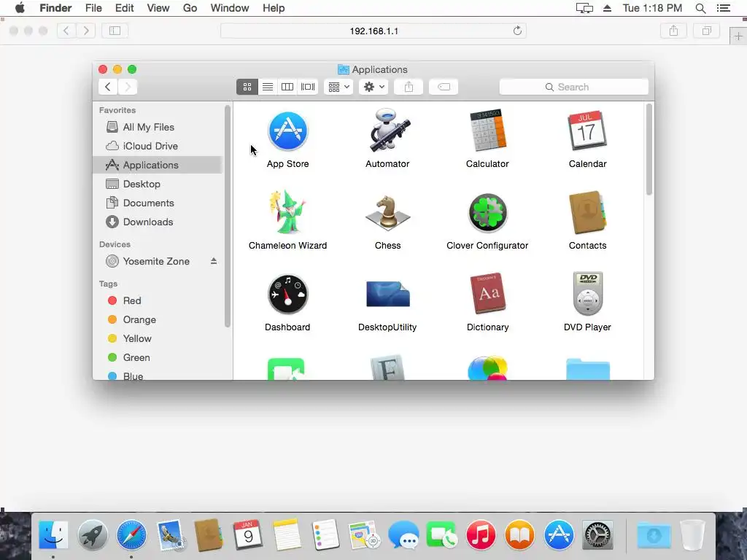Open System Preferences from the Dock
The width and height of the screenshot is (747, 560).
point(597,535)
